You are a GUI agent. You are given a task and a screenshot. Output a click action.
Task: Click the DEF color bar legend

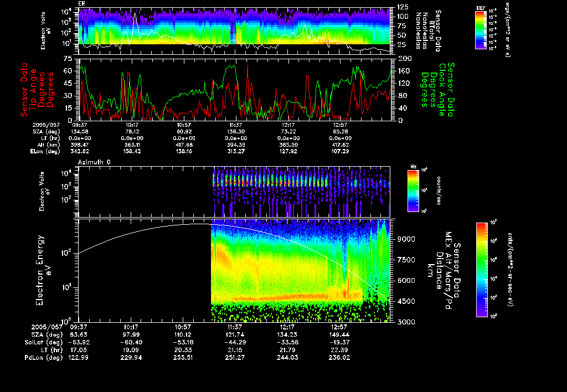click(x=481, y=30)
